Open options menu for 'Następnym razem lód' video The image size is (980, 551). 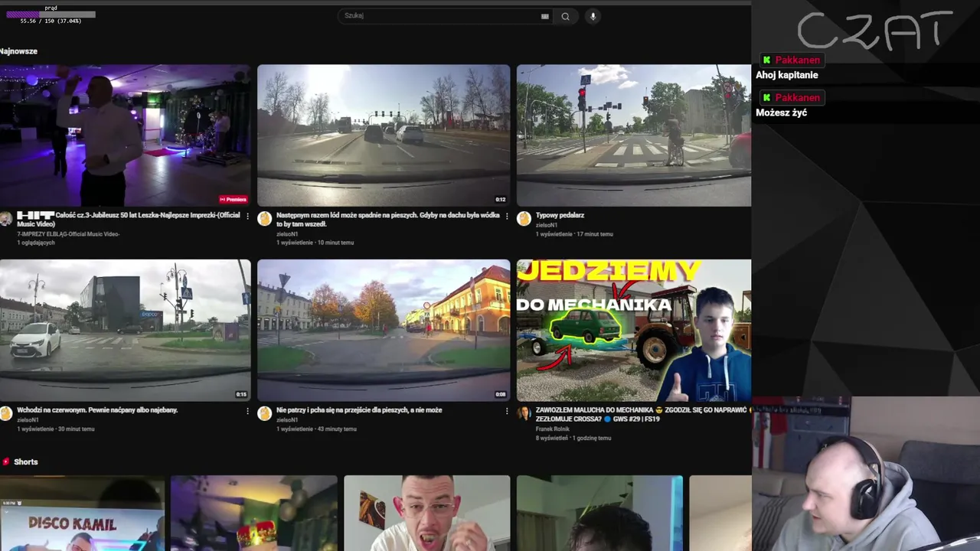[x=506, y=217]
